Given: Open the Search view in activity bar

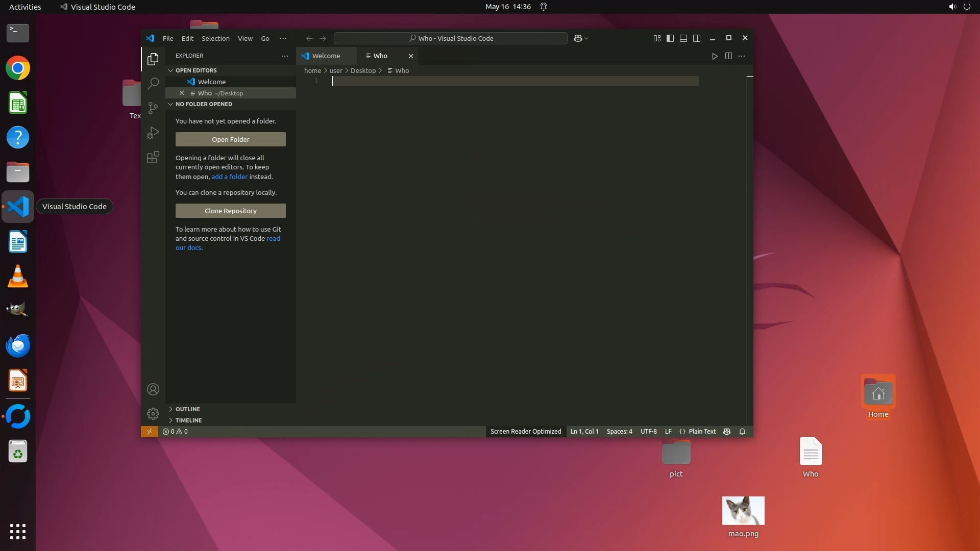Looking at the screenshot, I should (x=153, y=83).
